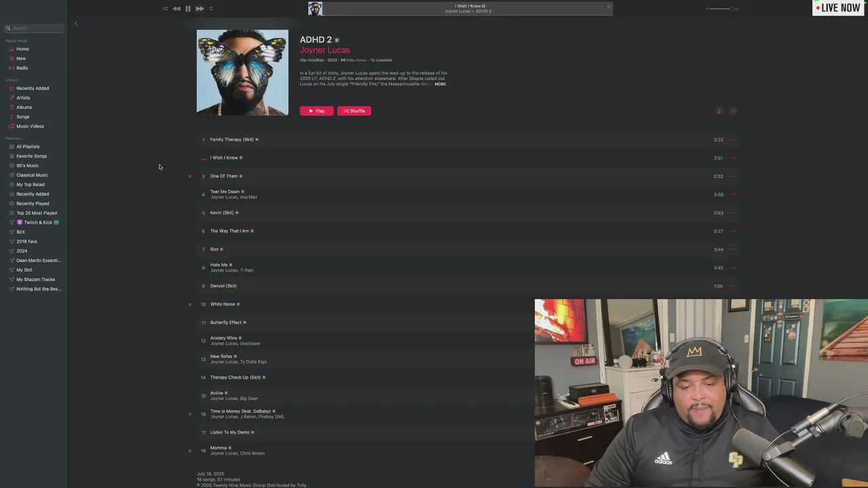Open the Recently Played playlist

[33, 203]
